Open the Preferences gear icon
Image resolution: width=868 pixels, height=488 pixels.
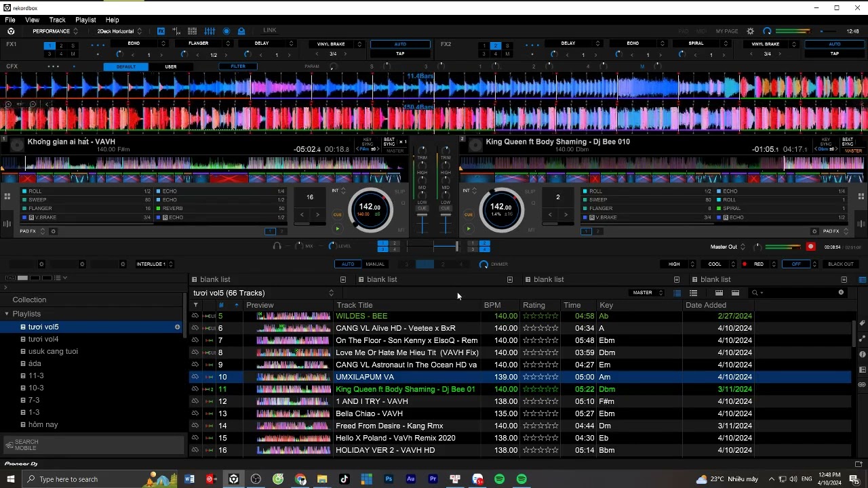click(x=750, y=31)
